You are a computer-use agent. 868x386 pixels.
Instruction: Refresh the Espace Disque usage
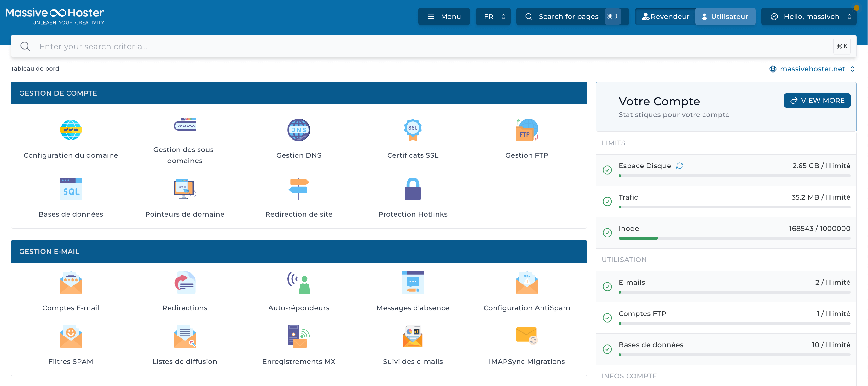click(680, 166)
